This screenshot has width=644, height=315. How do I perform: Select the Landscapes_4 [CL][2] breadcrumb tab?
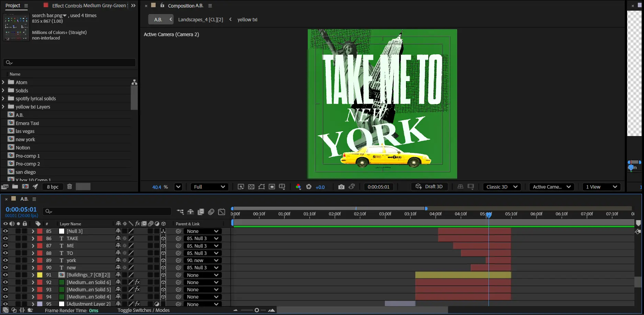(x=200, y=20)
